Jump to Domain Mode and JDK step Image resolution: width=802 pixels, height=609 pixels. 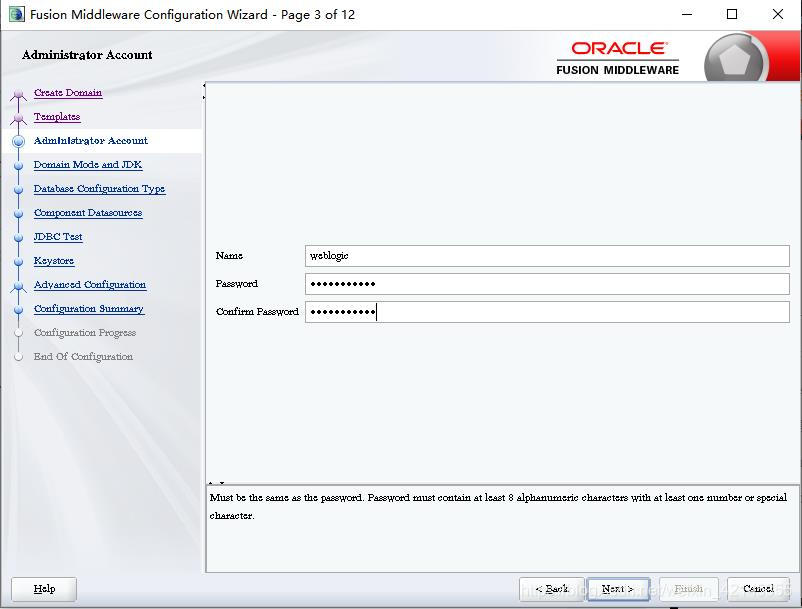point(88,165)
